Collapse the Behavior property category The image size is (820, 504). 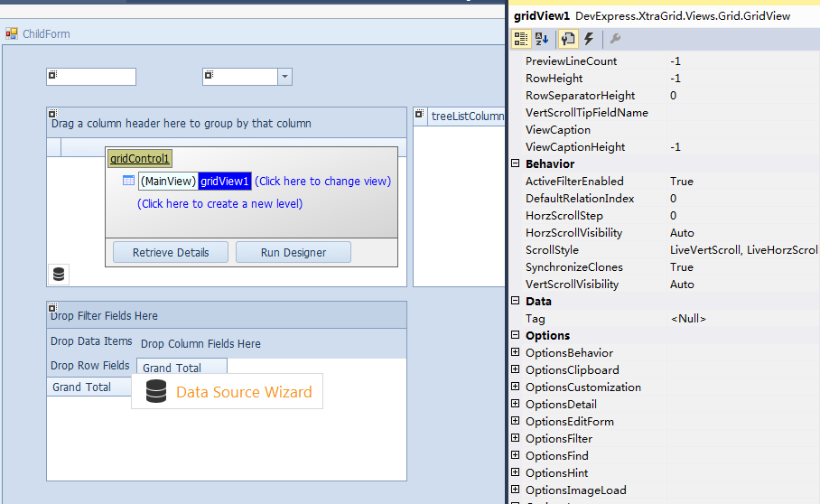pos(516,164)
